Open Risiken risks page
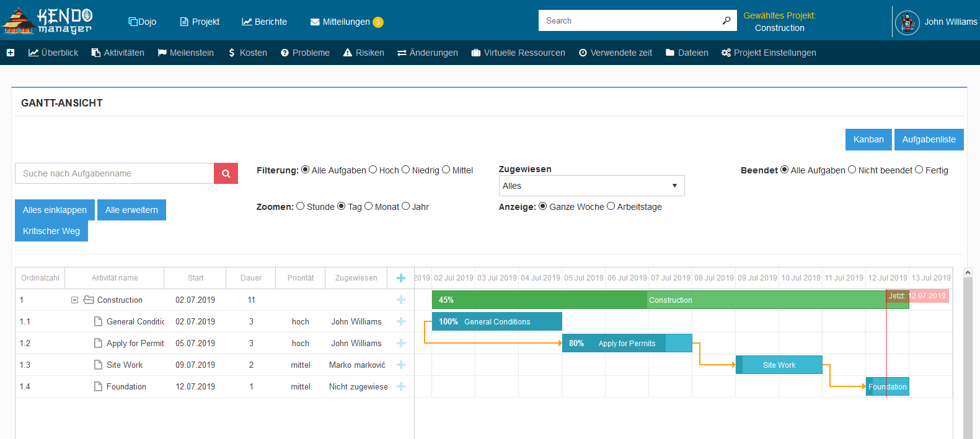 pyautogui.click(x=364, y=53)
